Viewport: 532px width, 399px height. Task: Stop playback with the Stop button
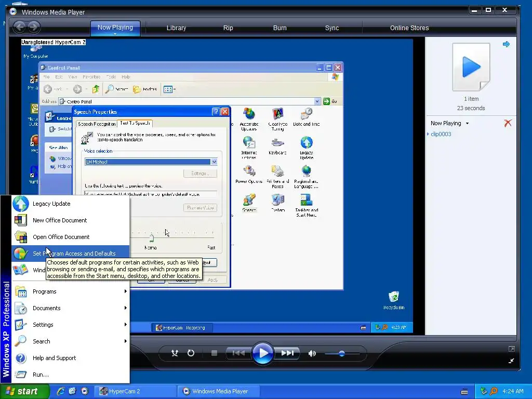click(214, 353)
